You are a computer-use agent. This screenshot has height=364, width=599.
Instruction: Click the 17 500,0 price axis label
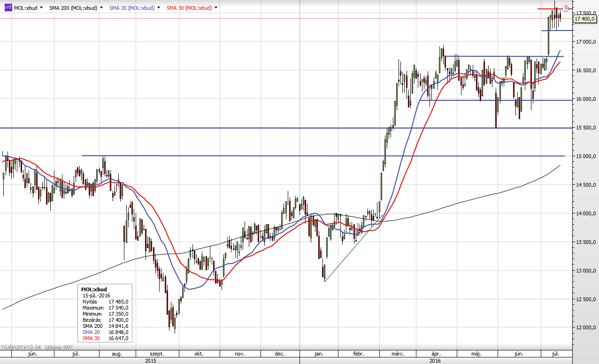pos(585,13)
